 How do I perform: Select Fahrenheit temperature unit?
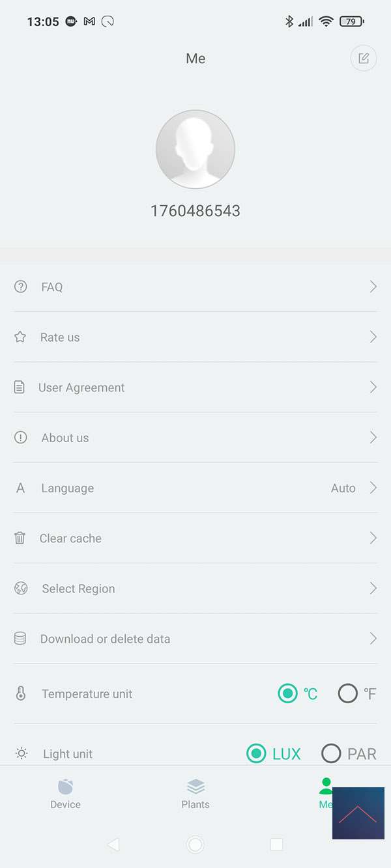point(348,693)
